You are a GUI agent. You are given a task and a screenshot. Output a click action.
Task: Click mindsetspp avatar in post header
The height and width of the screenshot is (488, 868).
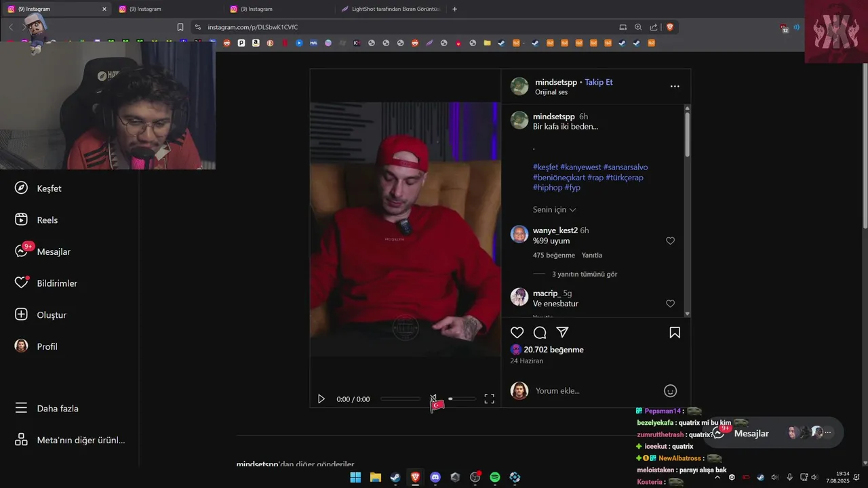[519, 86]
